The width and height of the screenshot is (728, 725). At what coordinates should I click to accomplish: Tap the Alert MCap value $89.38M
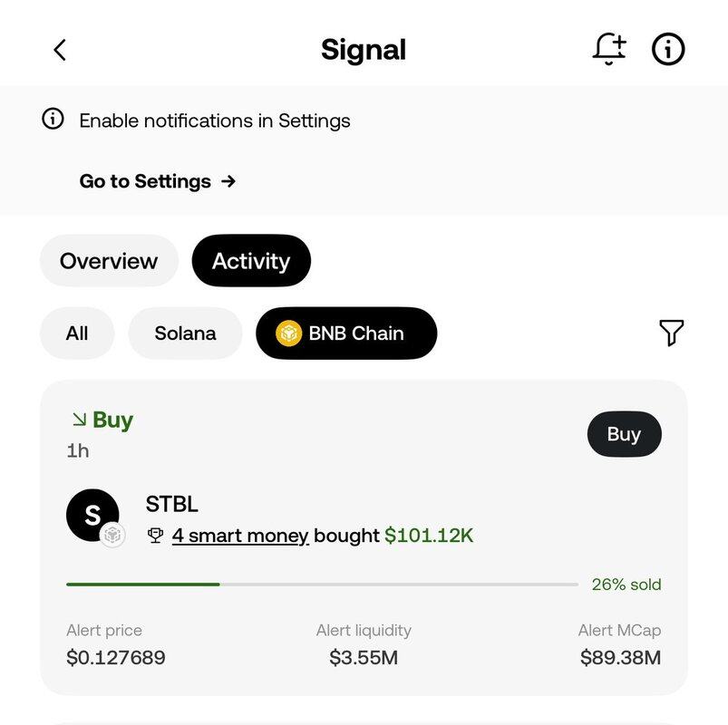point(620,658)
